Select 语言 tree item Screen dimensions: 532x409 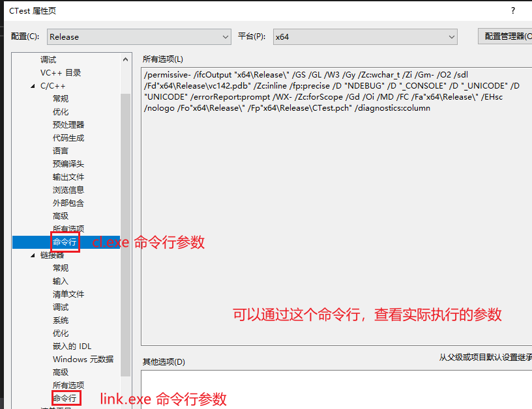pyautogui.click(x=61, y=151)
